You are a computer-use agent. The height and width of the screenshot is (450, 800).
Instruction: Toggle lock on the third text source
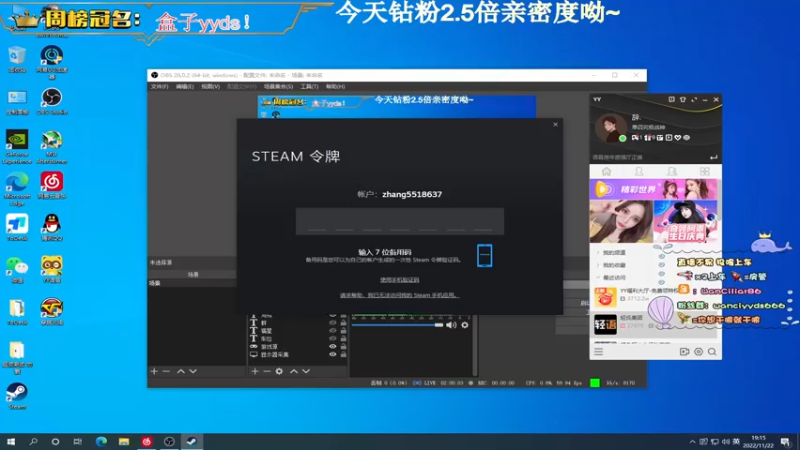pyautogui.click(x=343, y=338)
